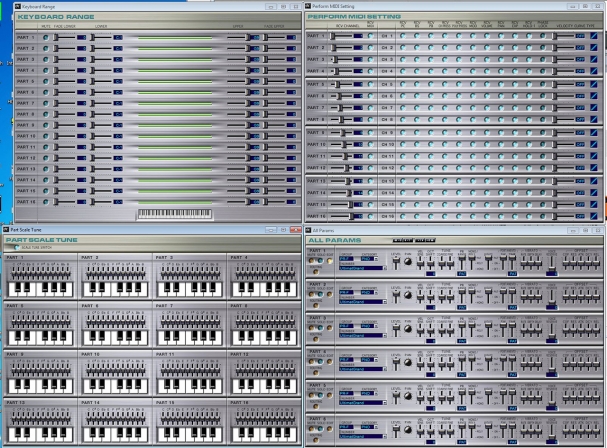Screen dimensions: 607x448
Task: Click Part 1 velocity curve graph icon
Action: pos(593,36)
